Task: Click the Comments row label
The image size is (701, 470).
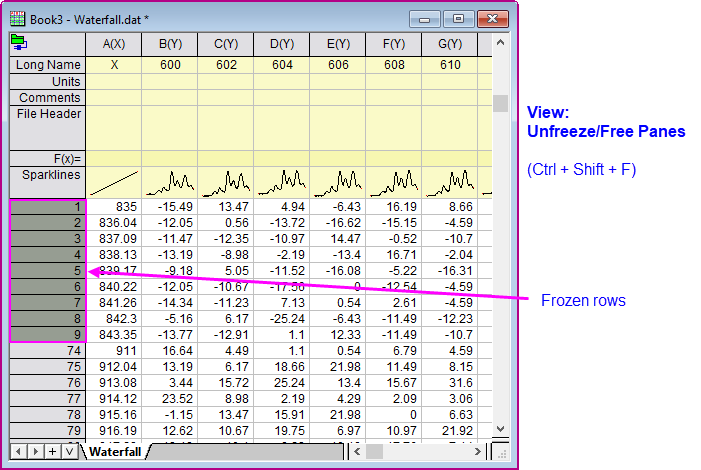Action: click(x=48, y=97)
